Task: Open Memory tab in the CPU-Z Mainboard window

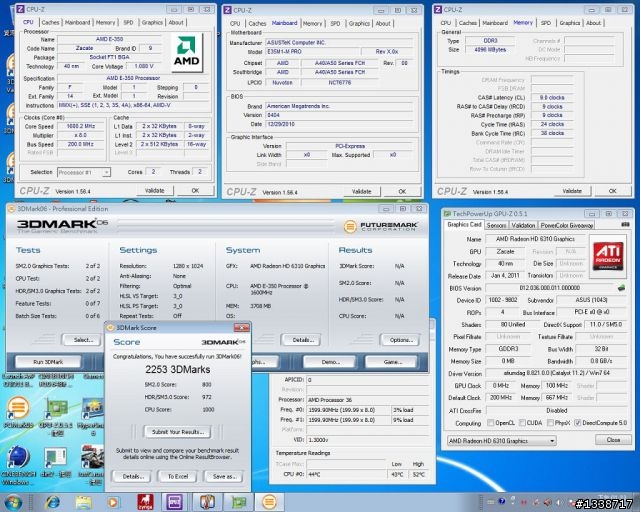Action: point(312,24)
